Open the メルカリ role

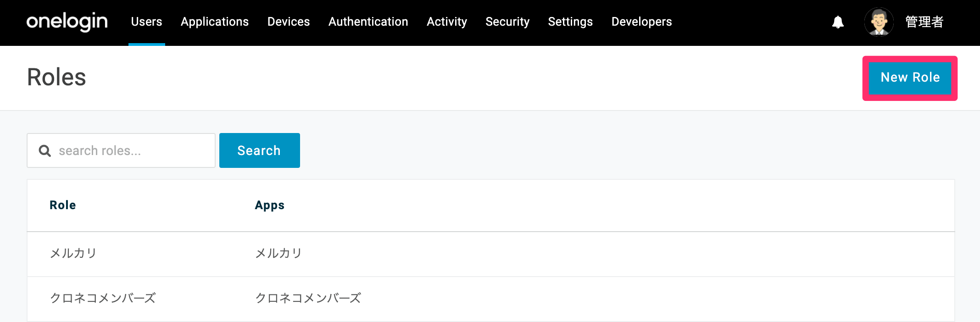click(73, 253)
